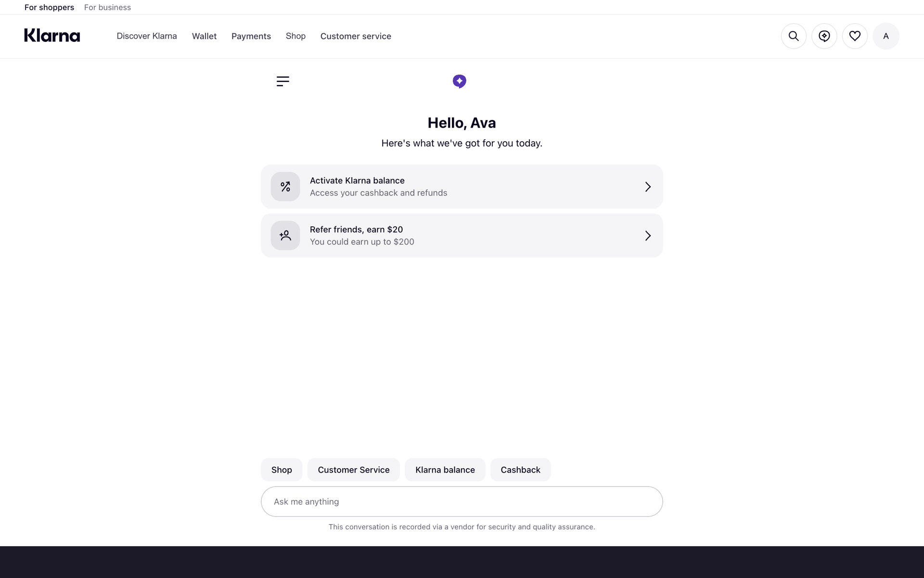Open the account avatar 'A'

(886, 36)
